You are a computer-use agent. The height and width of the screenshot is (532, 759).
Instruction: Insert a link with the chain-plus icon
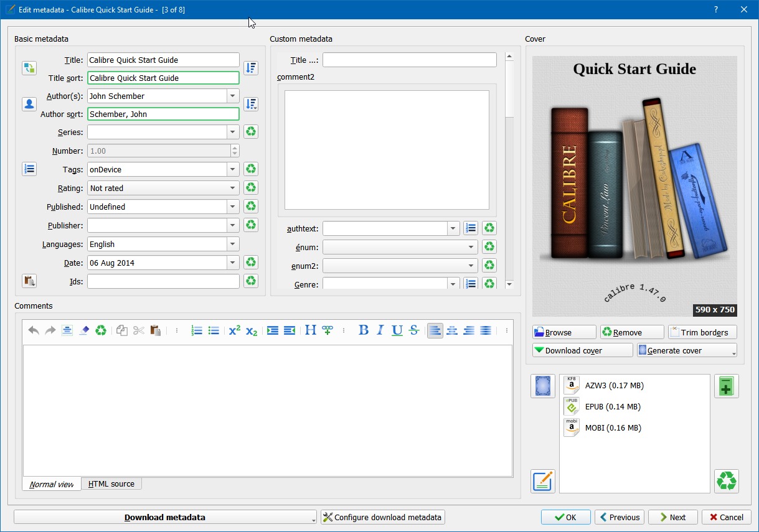[328, 330]
